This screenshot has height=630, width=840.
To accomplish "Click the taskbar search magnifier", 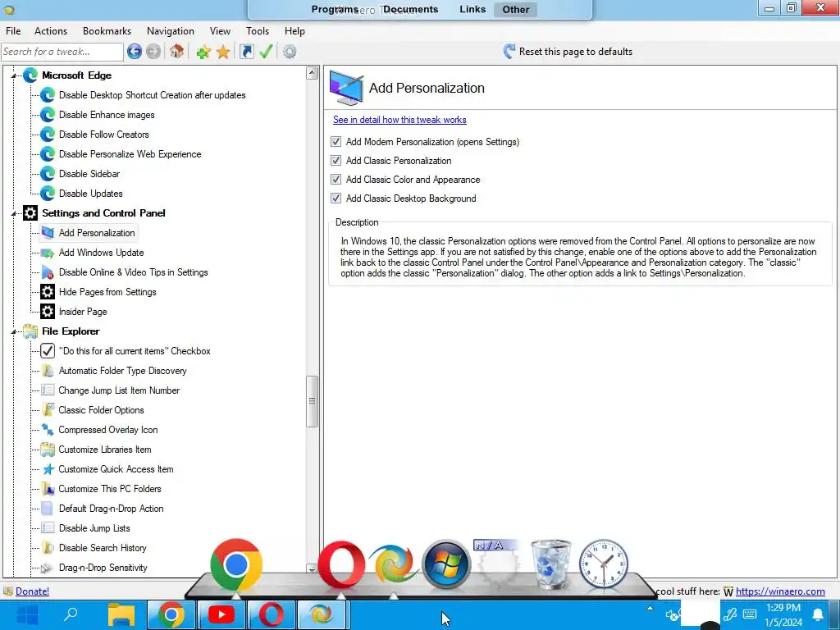I will pos(71,614).
